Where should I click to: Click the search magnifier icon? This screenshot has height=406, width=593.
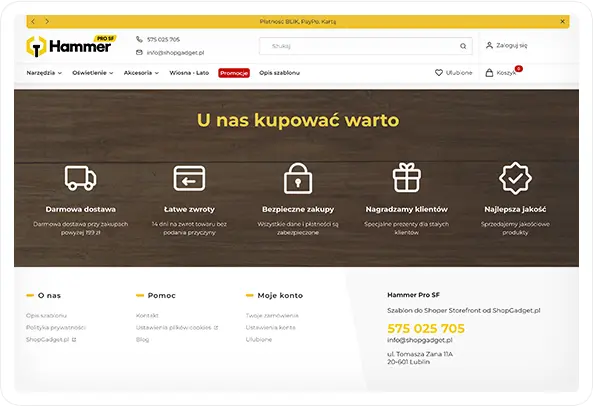point(463,46)
